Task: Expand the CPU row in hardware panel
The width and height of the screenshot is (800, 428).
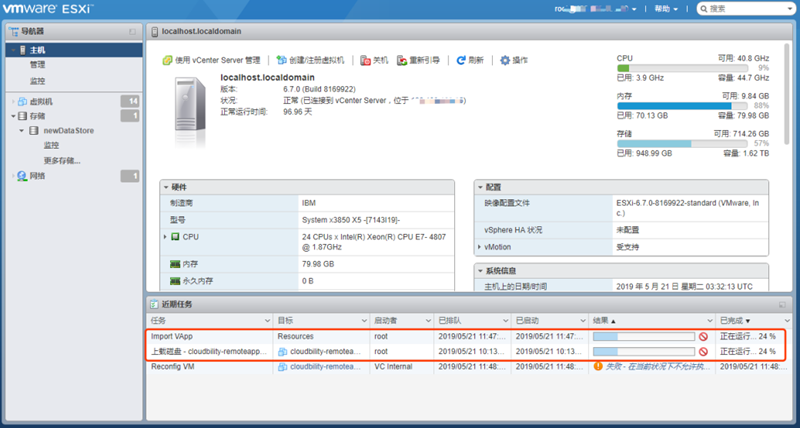Action: tap(165, 237)
